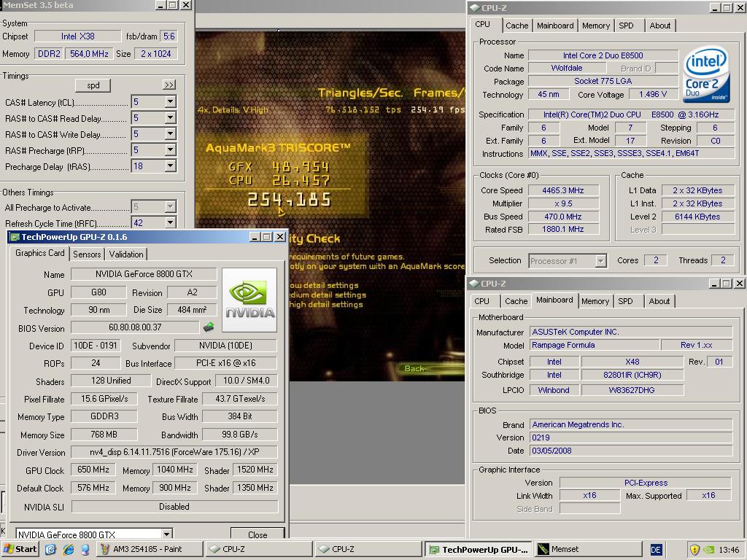Click the AquaMark3 total score 254,185
Viewport: 747px width, 560px height.
tap(289, 200)
